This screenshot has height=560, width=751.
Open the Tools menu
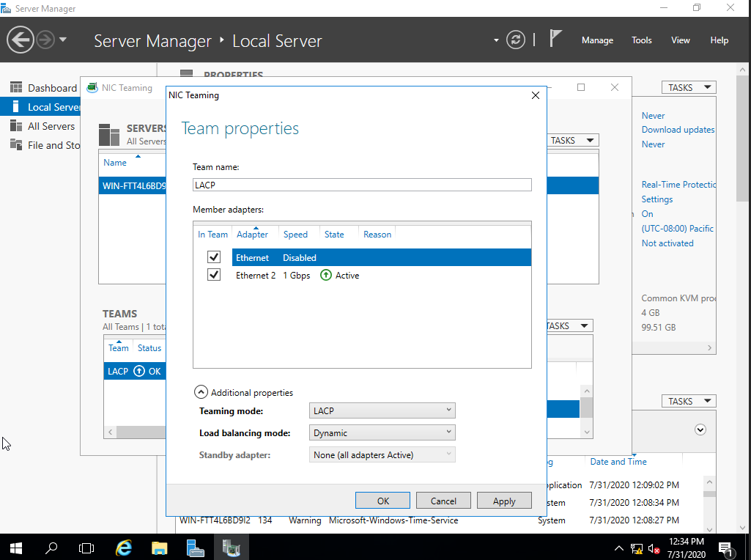point(641,40)
